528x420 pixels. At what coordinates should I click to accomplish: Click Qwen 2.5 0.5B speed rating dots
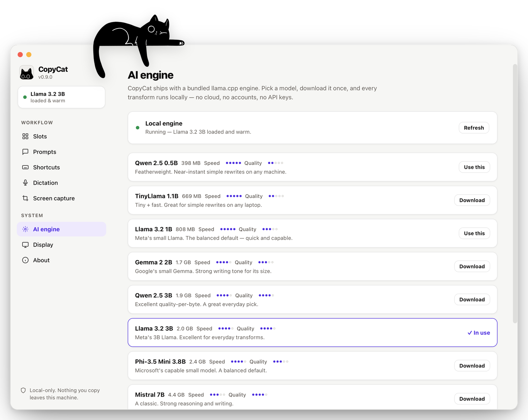233,163
